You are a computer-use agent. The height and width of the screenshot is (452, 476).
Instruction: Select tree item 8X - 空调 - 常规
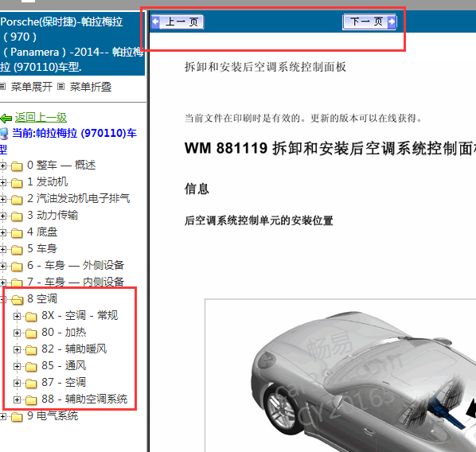(x=80, y=315)
